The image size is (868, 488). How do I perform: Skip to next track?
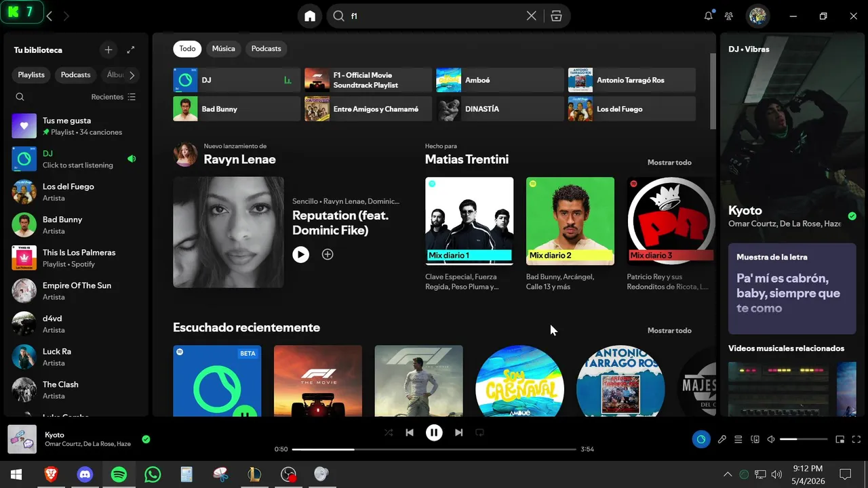point(459,432)
